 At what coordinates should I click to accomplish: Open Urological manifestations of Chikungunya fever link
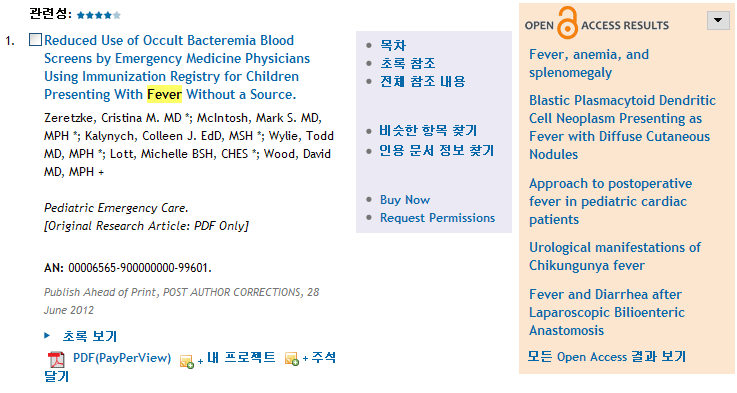tap(615, 256)
